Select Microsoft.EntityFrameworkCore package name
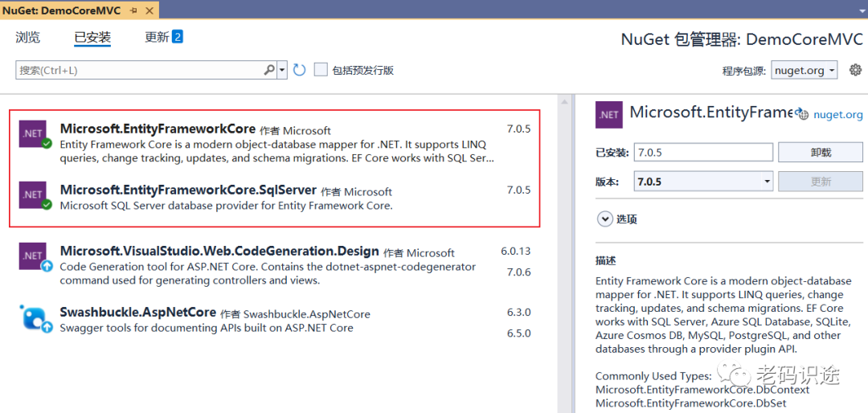The width and height of the screenshot is (868, 413). click(158, 129)
